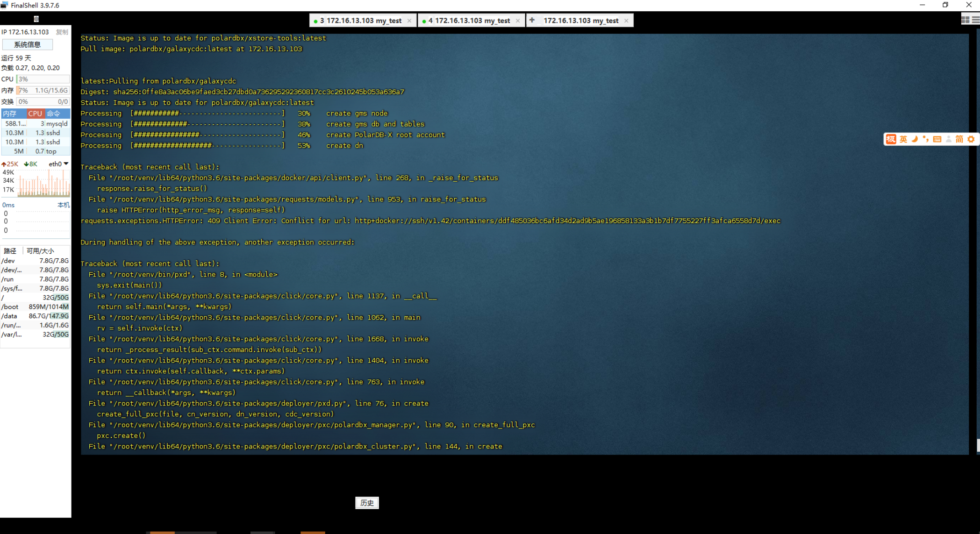Viewport: 980px width, 534px height.
Task: Open the hamburger menu icon at top right
Action: 976,20
